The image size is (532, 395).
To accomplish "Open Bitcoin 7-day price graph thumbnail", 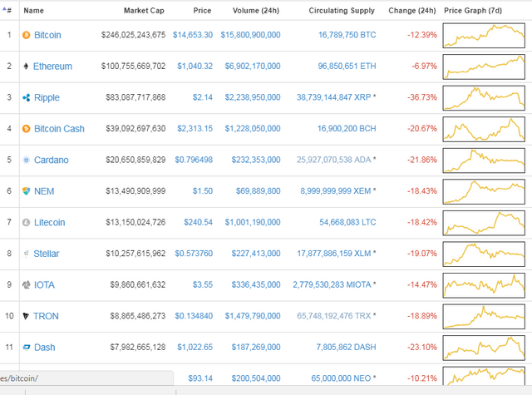I will point(484,35).
